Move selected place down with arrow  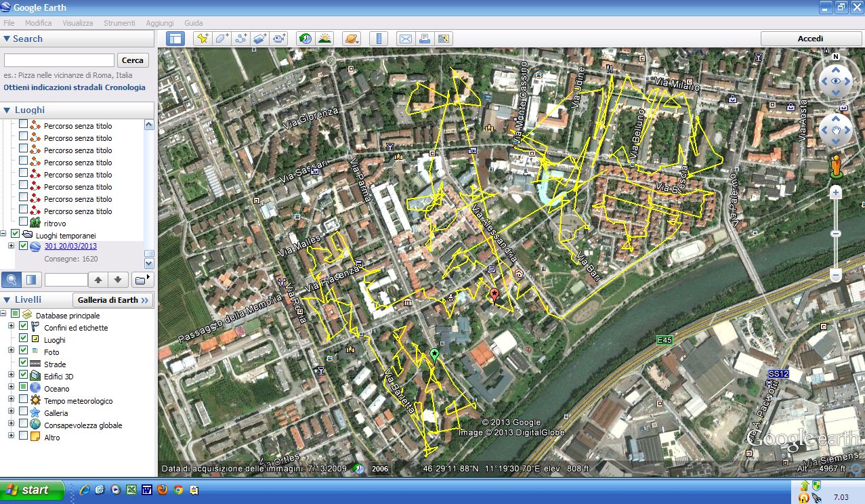click(118, 280)
